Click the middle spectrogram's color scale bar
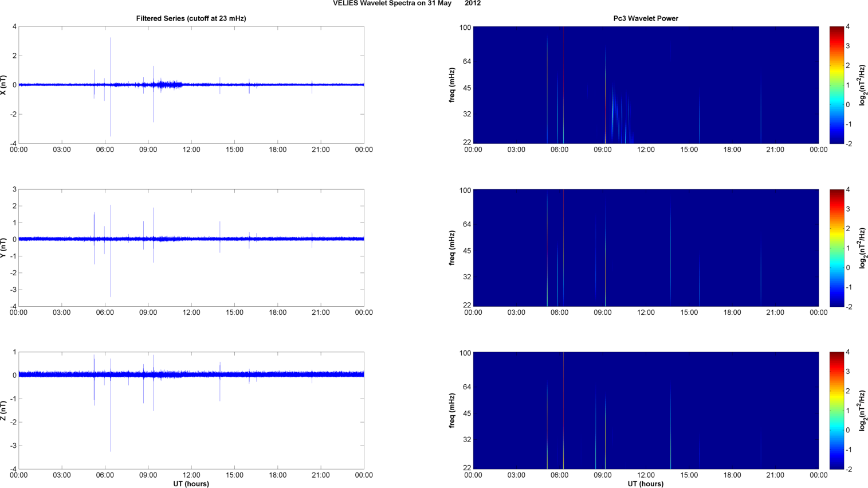The width and height of the screenshot is (868, 488). tap(836, 248)
